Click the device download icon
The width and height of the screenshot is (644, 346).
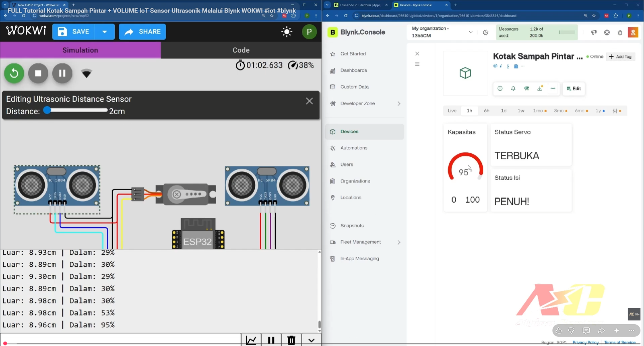540,89
